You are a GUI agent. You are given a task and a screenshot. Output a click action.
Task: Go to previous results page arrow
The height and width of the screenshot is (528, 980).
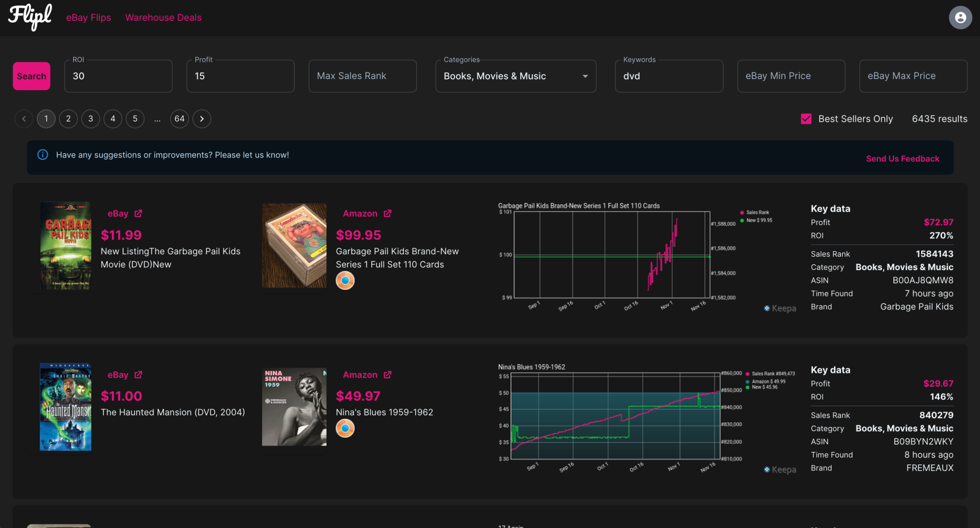pos(24,119)
